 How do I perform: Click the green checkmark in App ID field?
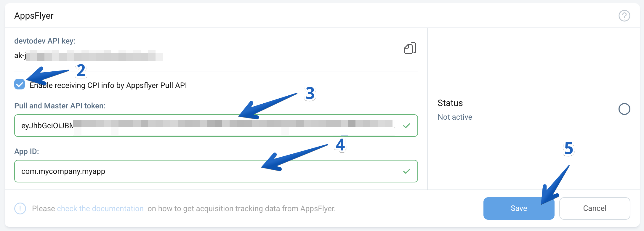tap(407, 171)
